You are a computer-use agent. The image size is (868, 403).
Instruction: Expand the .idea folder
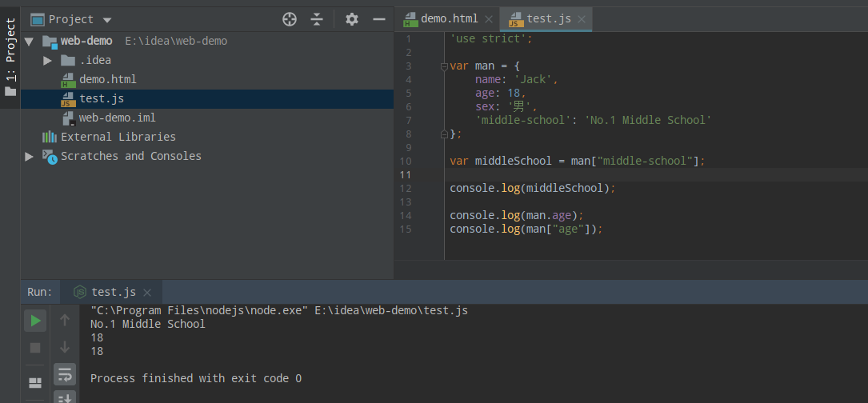(48, 60)
